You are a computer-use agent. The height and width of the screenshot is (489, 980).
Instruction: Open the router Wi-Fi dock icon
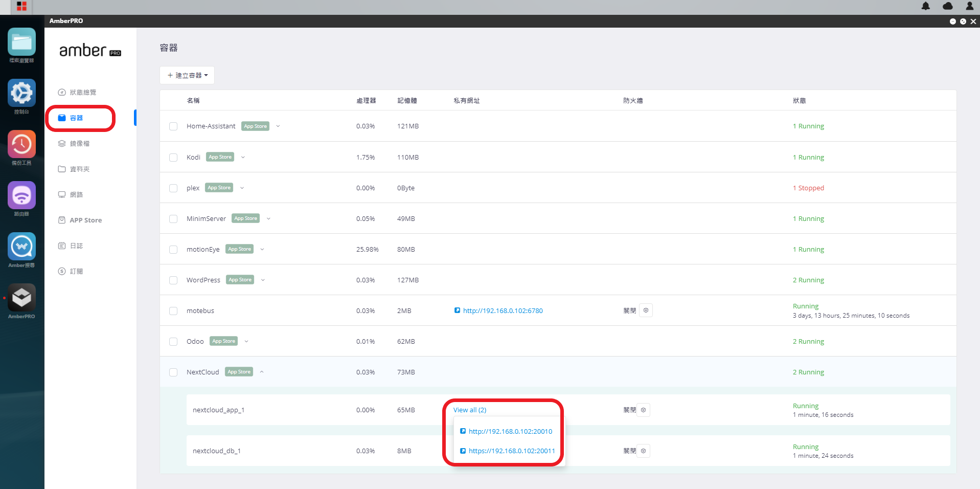click(21, 195)
